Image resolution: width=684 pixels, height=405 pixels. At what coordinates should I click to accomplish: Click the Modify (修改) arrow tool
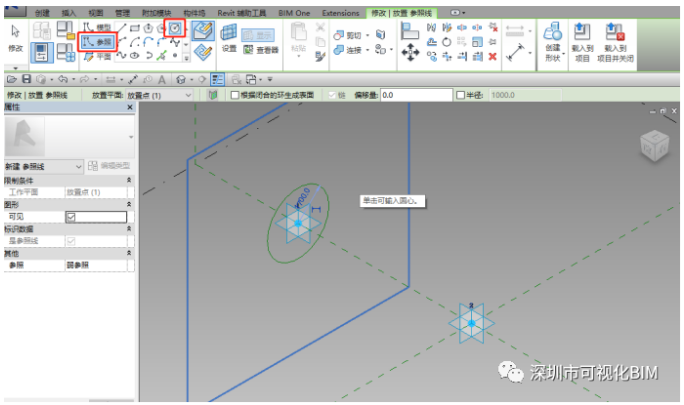point(15,38)
